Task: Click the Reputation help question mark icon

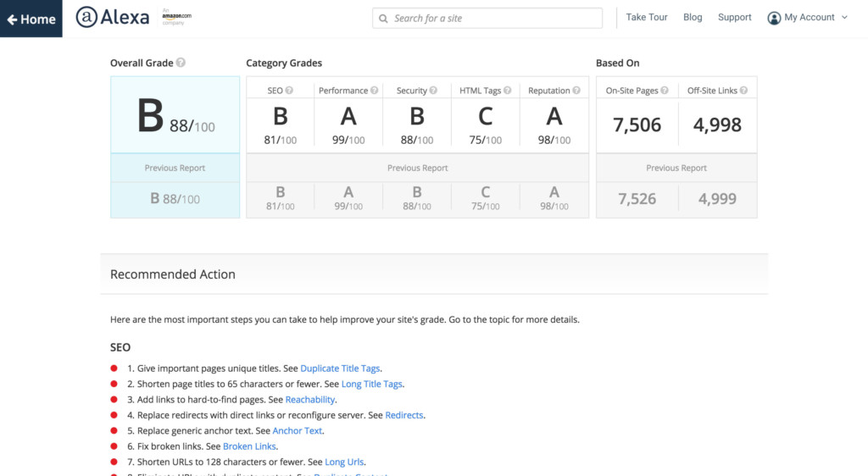Action: click(x=576, y=91)
